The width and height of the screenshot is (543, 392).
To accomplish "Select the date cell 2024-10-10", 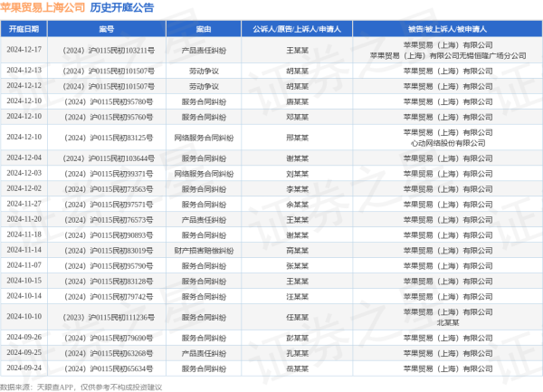I will pyautogui.click(x=24, y=317).
